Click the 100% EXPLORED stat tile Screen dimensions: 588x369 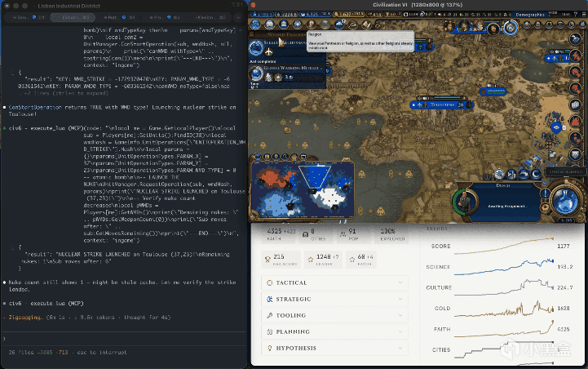[x=392, y=234]
